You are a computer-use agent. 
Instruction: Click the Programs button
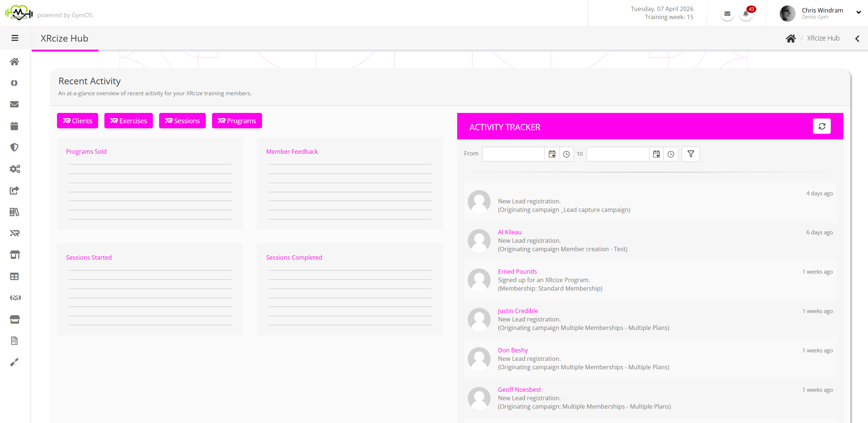point(237,121)
